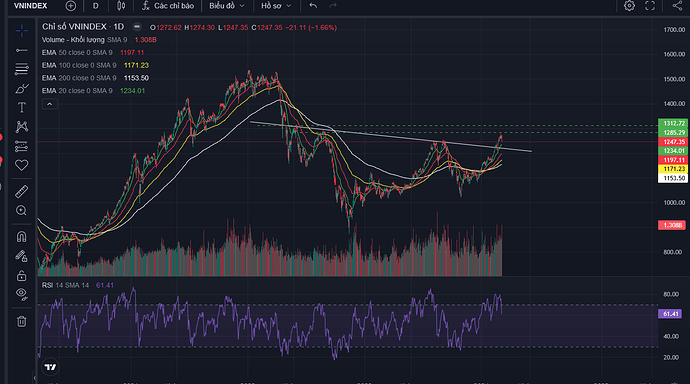Select the crosshair cursor tool
The width and height of the screenshot is (690, 384).
click(22, 30)
